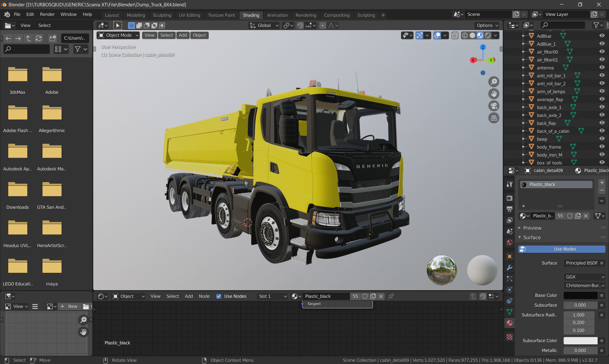Open the Object Mode dropdown
The image size is (609, 364).
[x=118, y=35]
